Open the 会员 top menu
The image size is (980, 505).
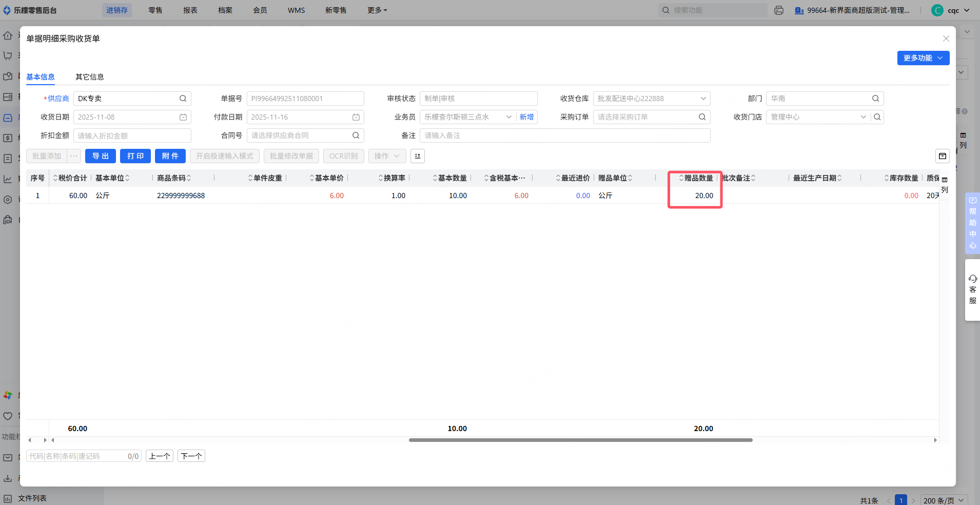click(260, 10)
